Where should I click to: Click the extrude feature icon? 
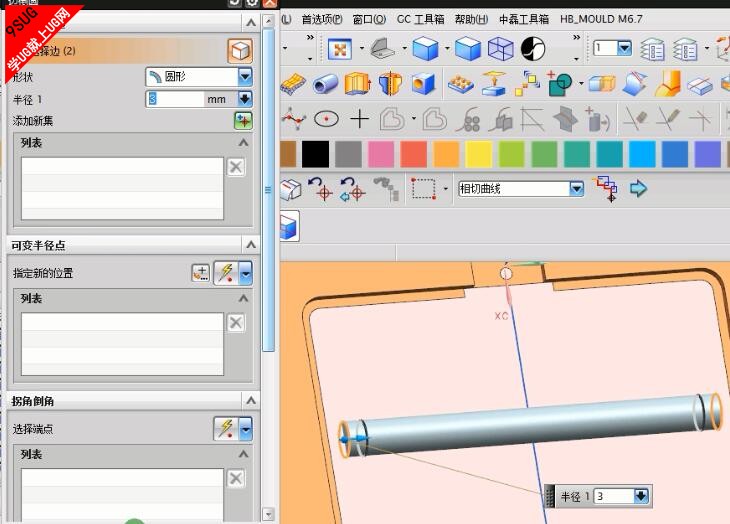pyautogui.click(x=358, y=84)
